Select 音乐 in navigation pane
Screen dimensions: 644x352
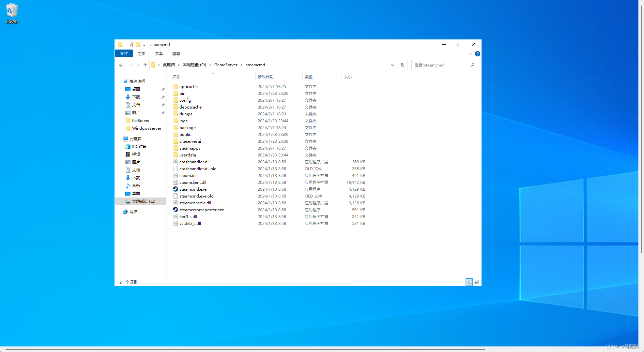tap(136, 186)
